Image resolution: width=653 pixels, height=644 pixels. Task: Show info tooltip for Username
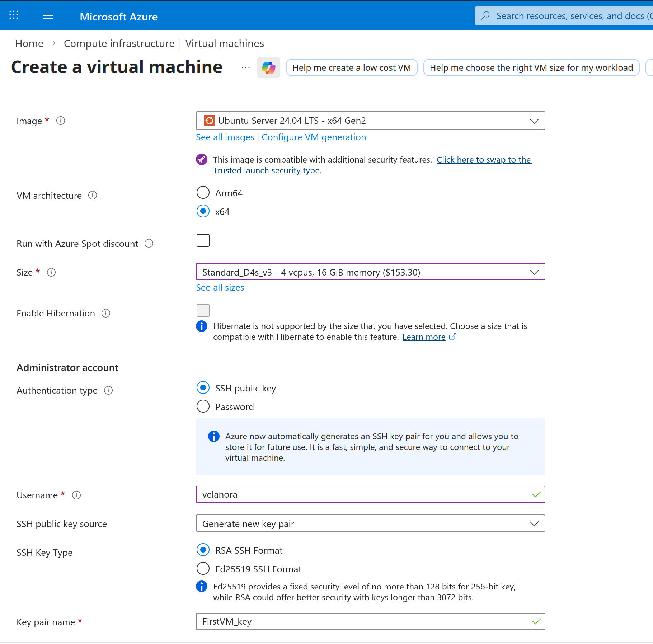(x=76, y=495)
